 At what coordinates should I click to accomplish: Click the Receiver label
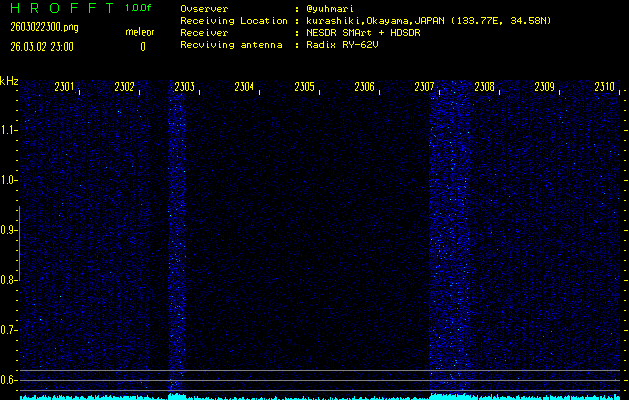click(x=204, y=33)
